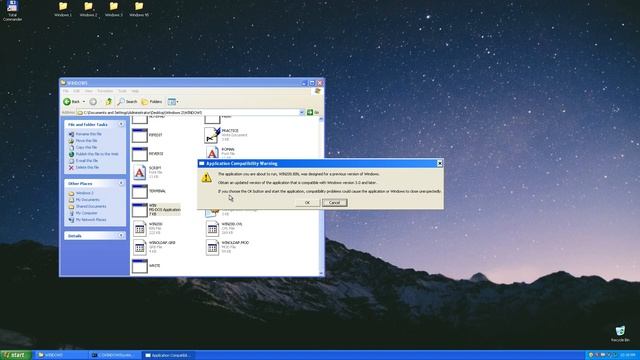Expand the Details panel
The image size is (640, 360).
click(x=121, y=236)
